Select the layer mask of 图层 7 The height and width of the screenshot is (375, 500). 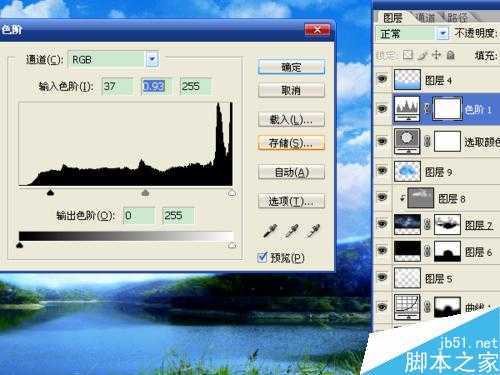point(447,225)
